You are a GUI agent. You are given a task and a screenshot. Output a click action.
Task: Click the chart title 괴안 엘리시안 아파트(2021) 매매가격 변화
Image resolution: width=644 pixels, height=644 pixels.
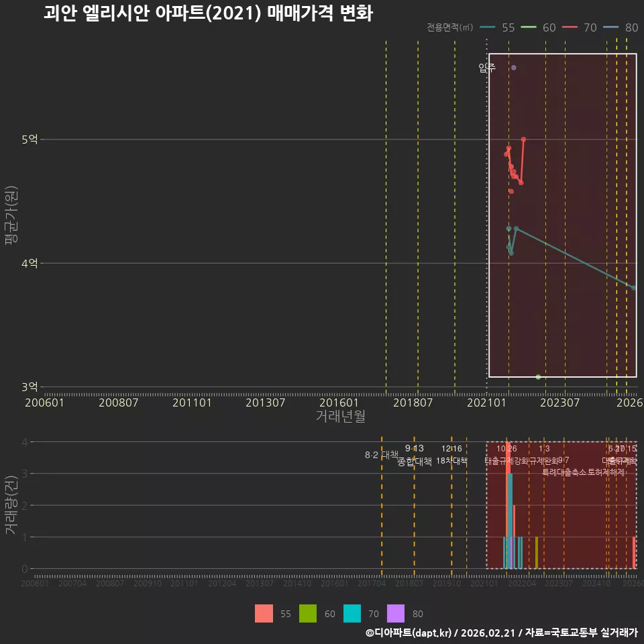pos(208,13)
